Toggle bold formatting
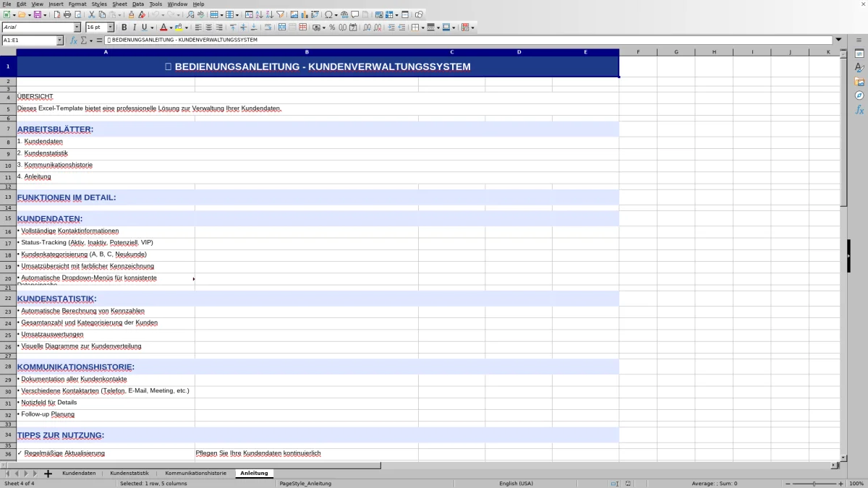This screenshot has width=868, height=488. click(124, 27)
